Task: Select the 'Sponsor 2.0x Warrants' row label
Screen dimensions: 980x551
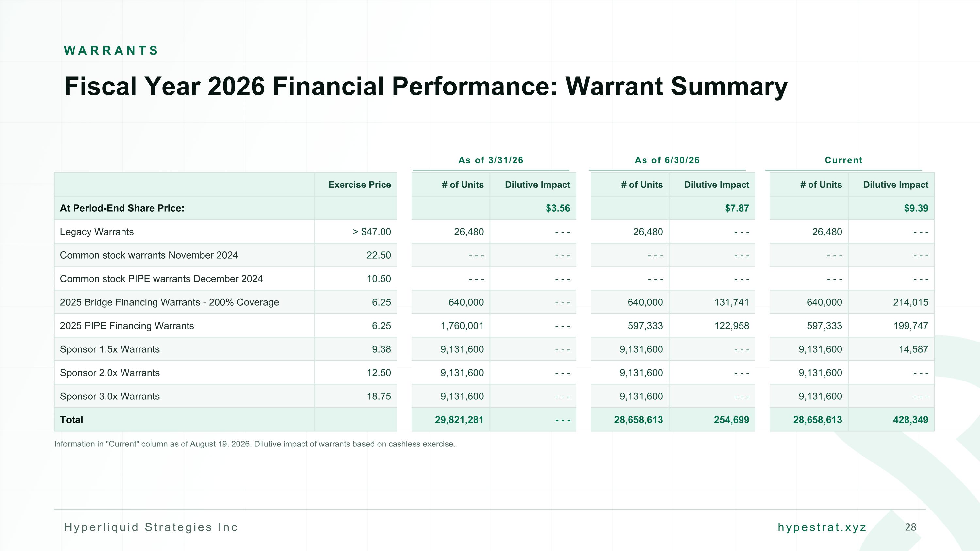Action: (109, 373)
